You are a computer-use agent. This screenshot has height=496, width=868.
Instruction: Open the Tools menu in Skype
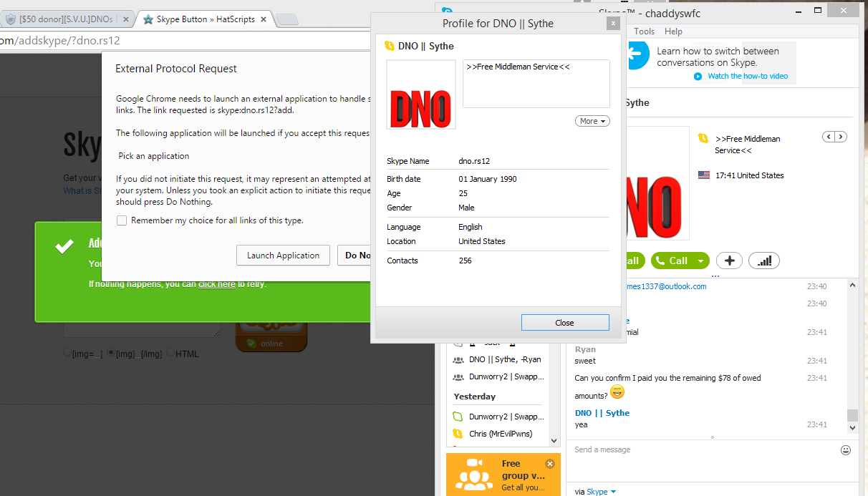click(x=644, y=31)
